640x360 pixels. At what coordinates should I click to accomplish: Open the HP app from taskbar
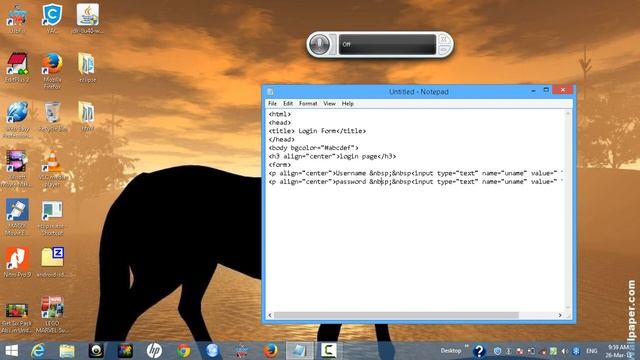pos(154,351)
